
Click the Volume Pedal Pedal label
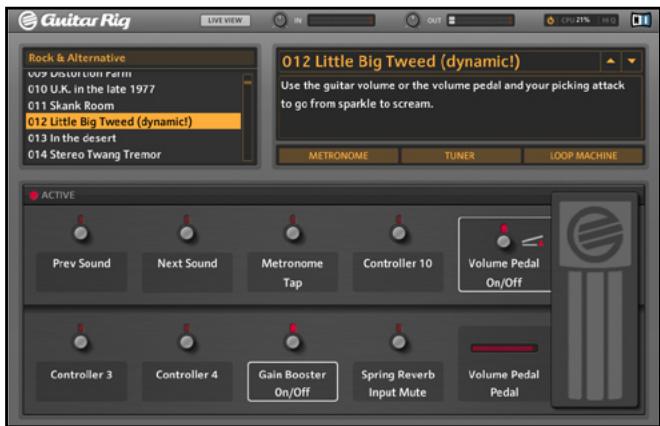504,383
